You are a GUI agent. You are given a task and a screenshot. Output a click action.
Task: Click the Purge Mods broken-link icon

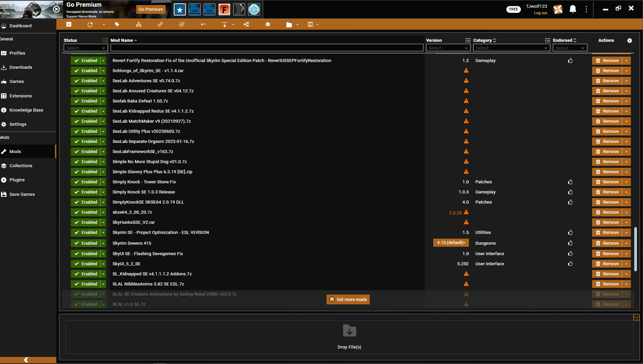(x=182, y=24)
